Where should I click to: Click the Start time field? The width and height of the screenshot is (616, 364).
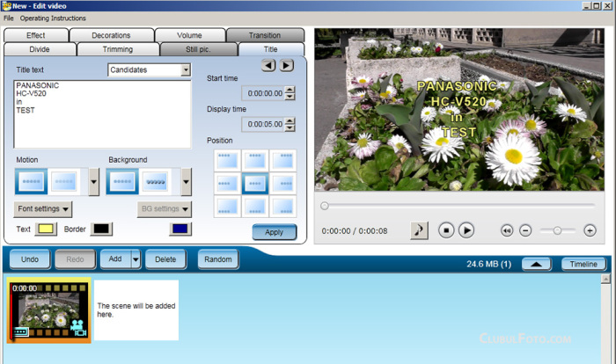pos(263,93)
